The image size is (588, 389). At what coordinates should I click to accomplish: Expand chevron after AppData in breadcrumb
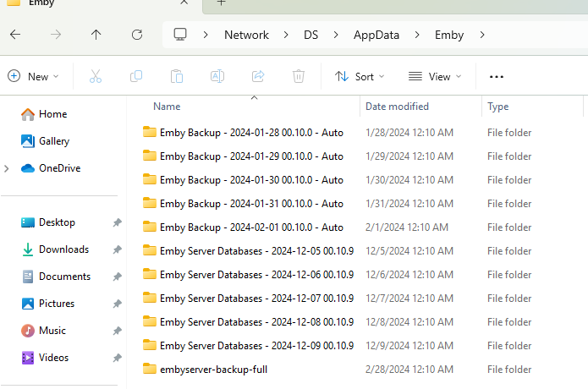tap(417, 35)
